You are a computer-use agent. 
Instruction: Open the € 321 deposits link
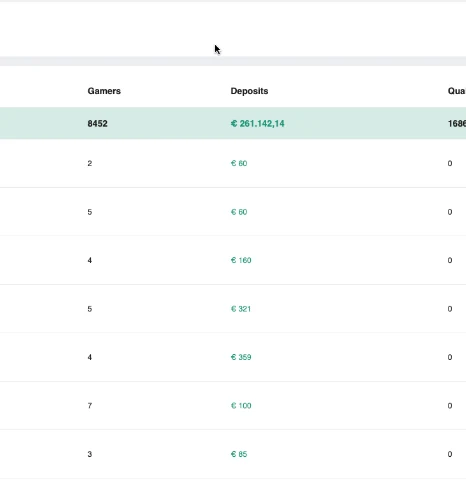tap(241, 309)
